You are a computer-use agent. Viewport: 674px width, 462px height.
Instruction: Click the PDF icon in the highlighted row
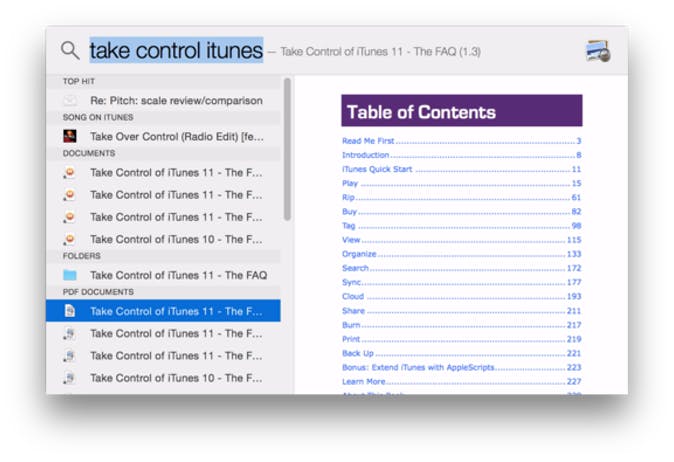click(70, 311)
